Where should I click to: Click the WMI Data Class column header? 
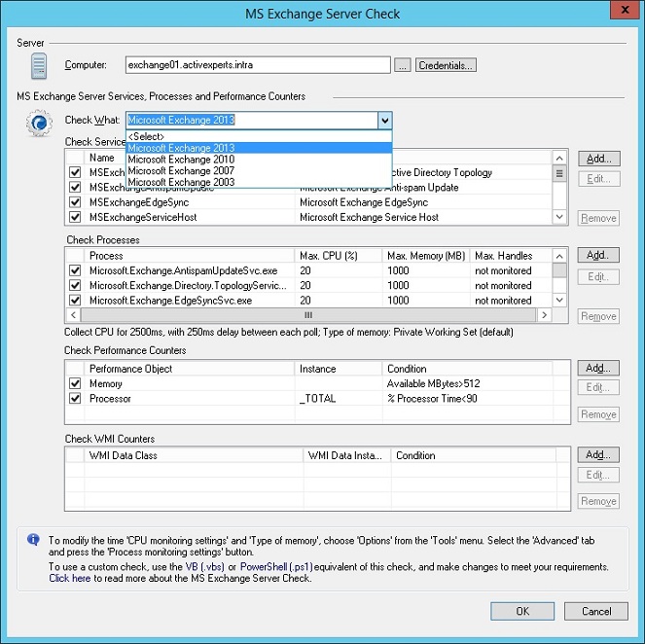pos(194,455)
